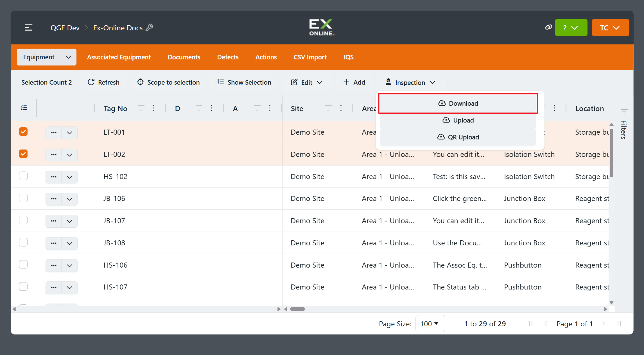Click the vertical scrollbar down arrow

click(x=611, y=302)
